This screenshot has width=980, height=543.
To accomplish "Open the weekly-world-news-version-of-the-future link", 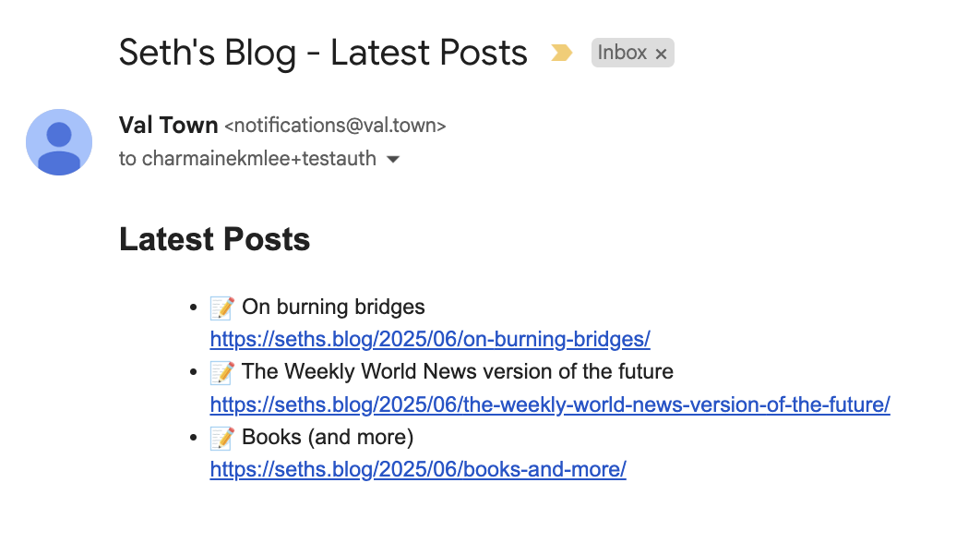I will pyautogui.click(x=550, y=404).
